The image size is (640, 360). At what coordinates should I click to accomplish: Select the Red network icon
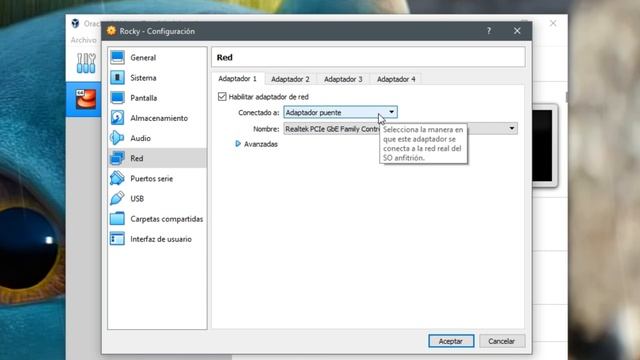point(117,158)
